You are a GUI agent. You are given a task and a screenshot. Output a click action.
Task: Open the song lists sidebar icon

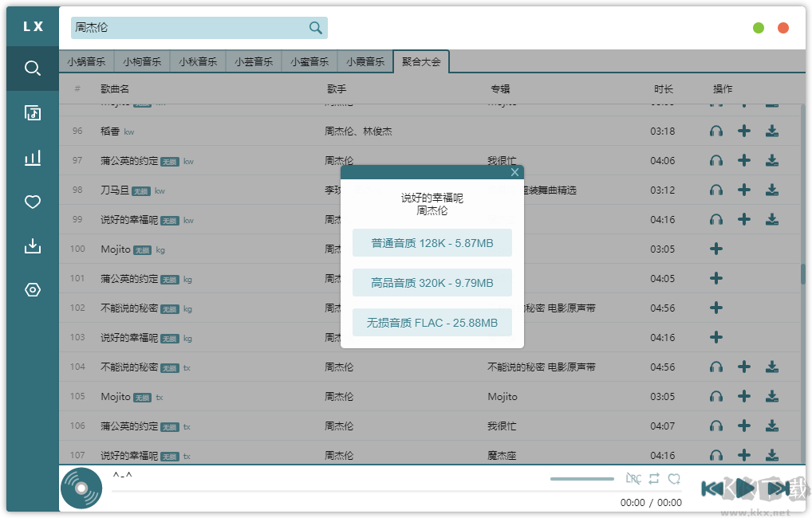[x=32, y=112]
